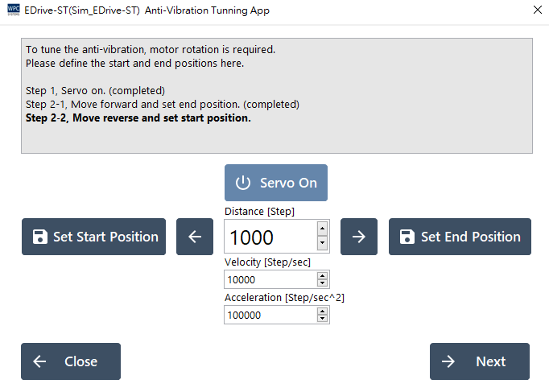Click the Acceleration [Step/sec^2] input field
This screenshot has height=392, width=549.
[x=270, y=316]
